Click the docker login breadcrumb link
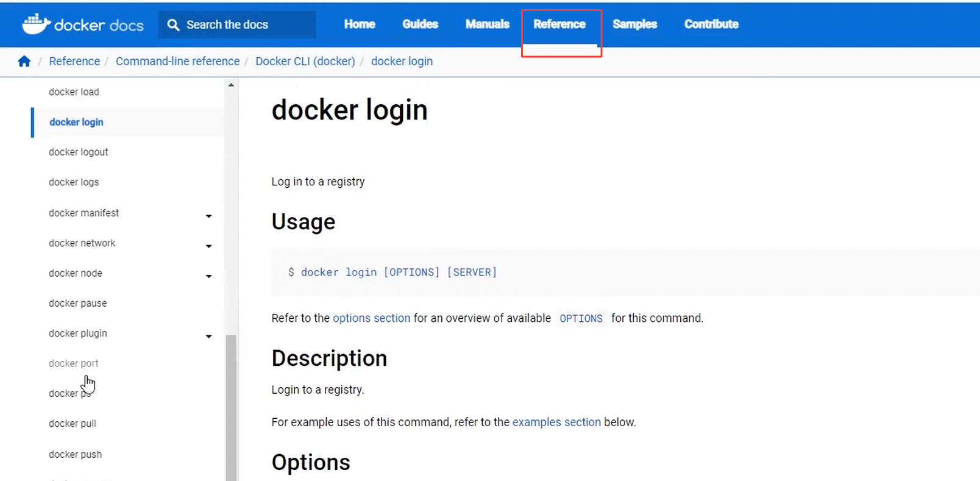This screenshot has height=481, width=980. (402, 61)
